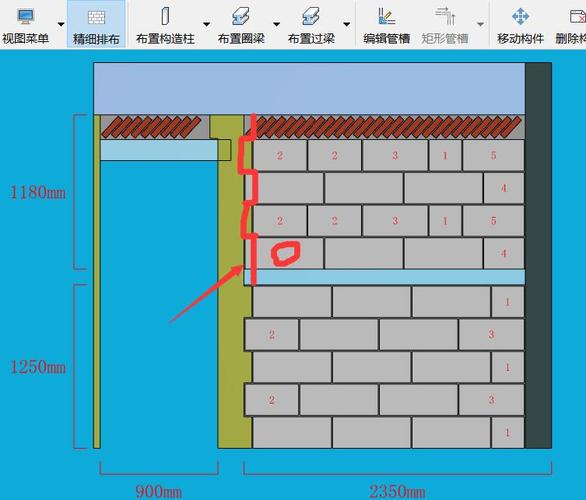Select the light blue lintel above door opening

tap(159, 150)
